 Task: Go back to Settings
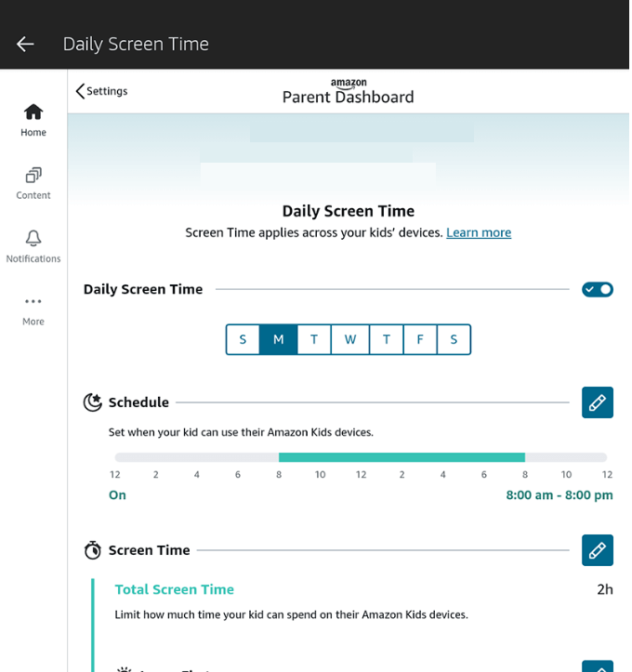point(102,91)
